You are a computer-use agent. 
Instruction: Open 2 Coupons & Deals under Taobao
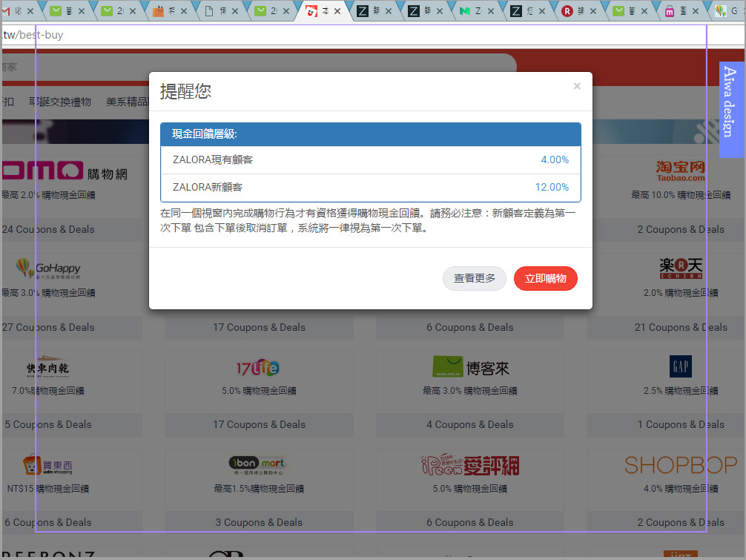point(680,229)
